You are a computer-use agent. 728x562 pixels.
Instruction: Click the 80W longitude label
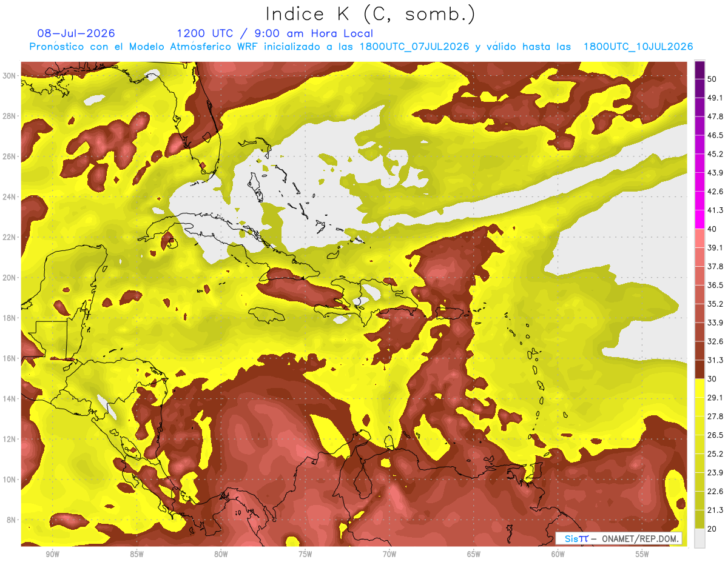coord(221,555)
